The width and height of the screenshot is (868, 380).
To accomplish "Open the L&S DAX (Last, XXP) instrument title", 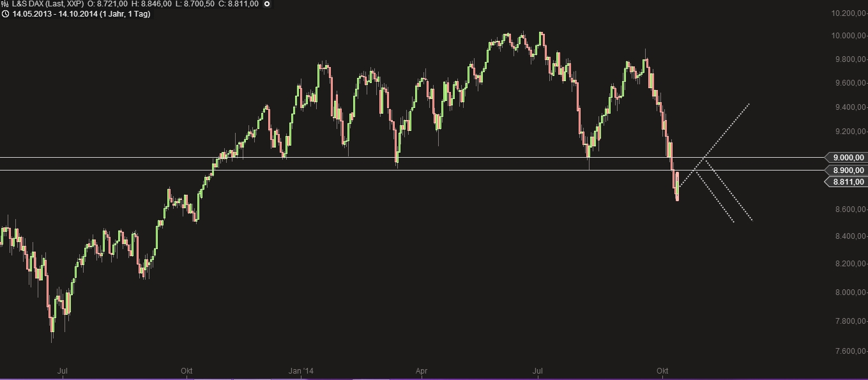I will click(48, 4).
